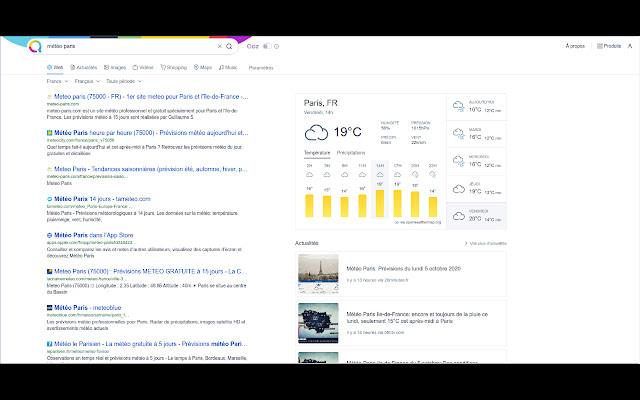Switch to the Maps search tab

point(203,67)
